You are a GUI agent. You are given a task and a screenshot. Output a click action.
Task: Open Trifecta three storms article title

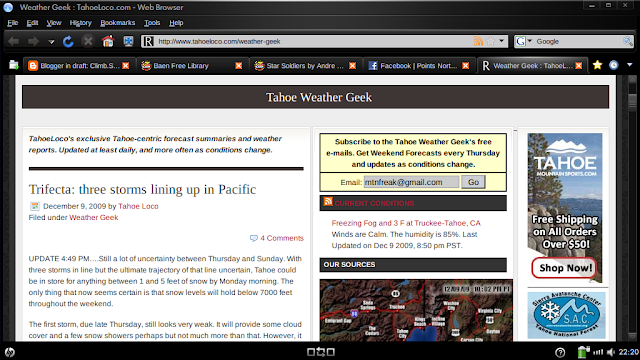pos(142,189)
